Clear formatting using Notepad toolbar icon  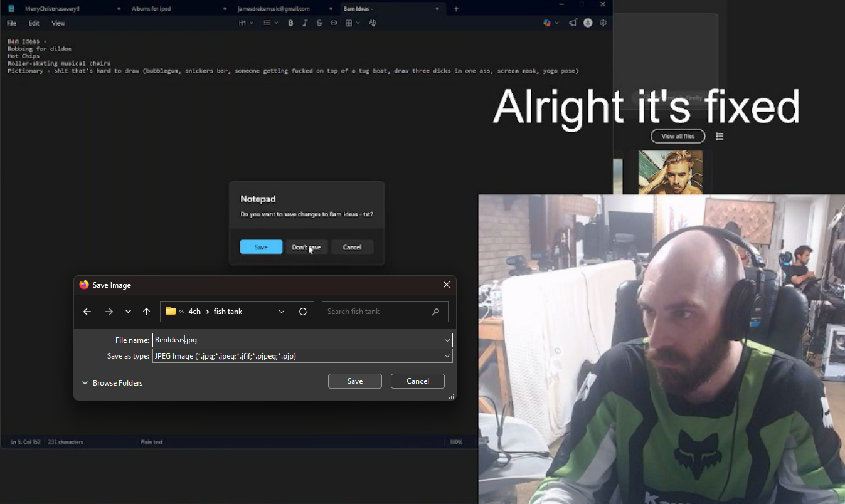pyautogui.click(x=373, y=23)
